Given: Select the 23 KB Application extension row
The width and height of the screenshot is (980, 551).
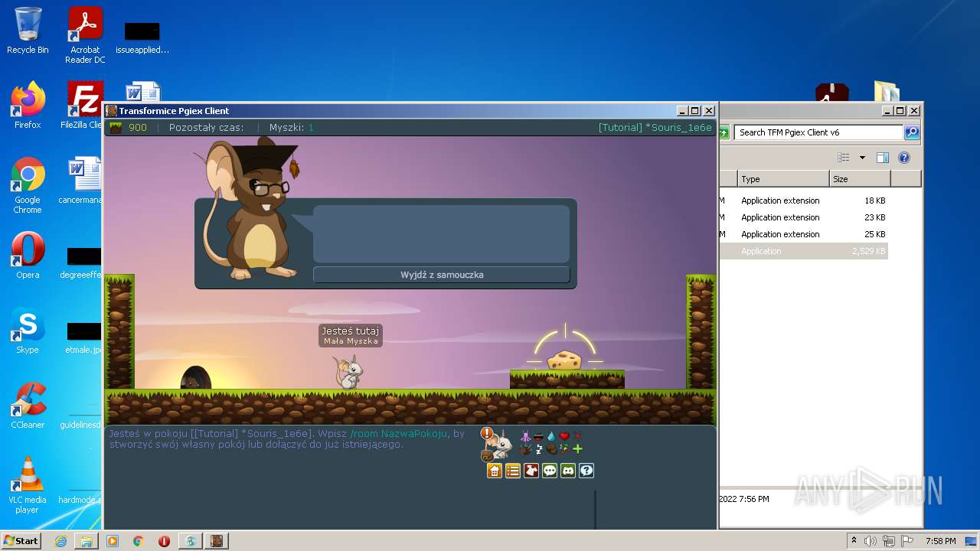Looking at the screenshot, I should pyautogui.click(x=804, y=217).
